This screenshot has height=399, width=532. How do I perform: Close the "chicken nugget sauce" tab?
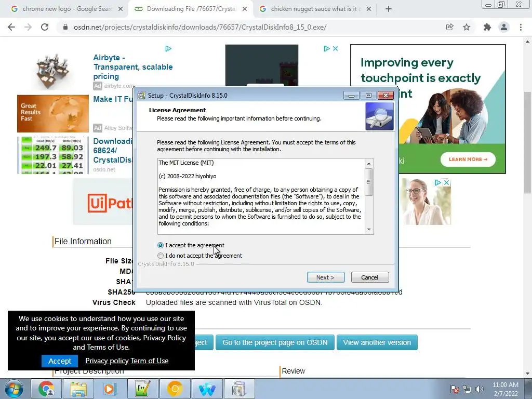pyautogui.click(x=369, y=9)
